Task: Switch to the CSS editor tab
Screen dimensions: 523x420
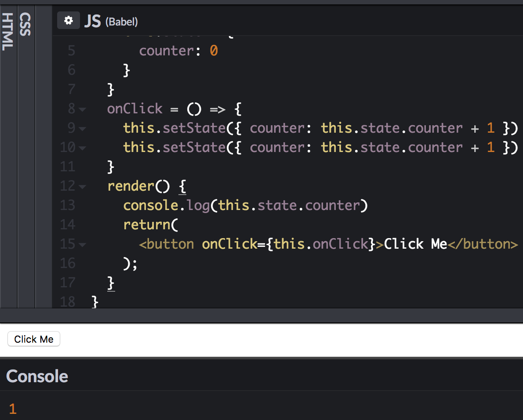Action: point(25,24)
